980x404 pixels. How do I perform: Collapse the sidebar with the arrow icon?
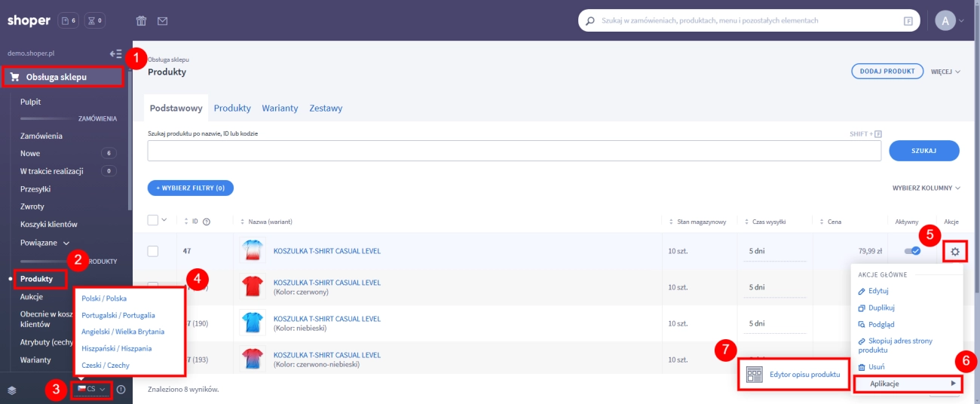pyautogui.click(x=115, y=54)
